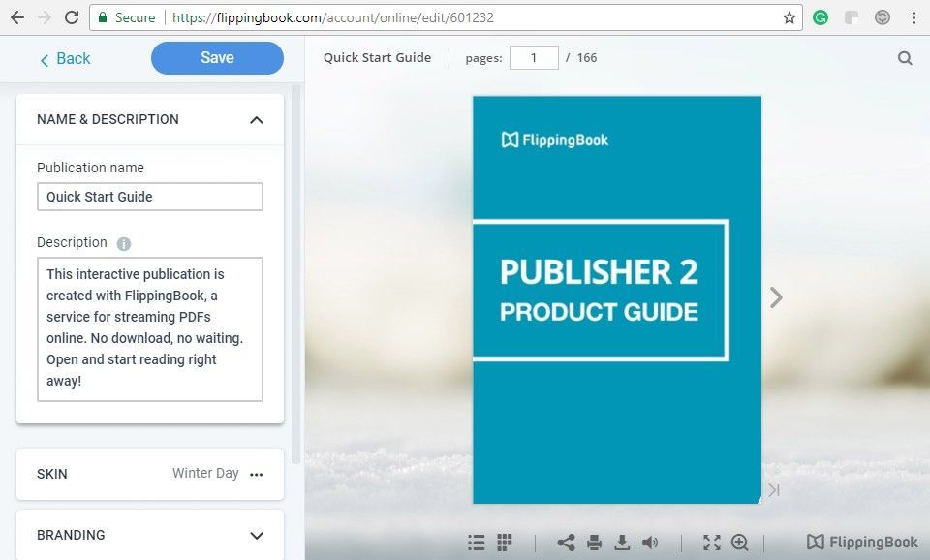The image size is (930, 560).
Task: Open the publication search icon
Action: click(905, 57)
